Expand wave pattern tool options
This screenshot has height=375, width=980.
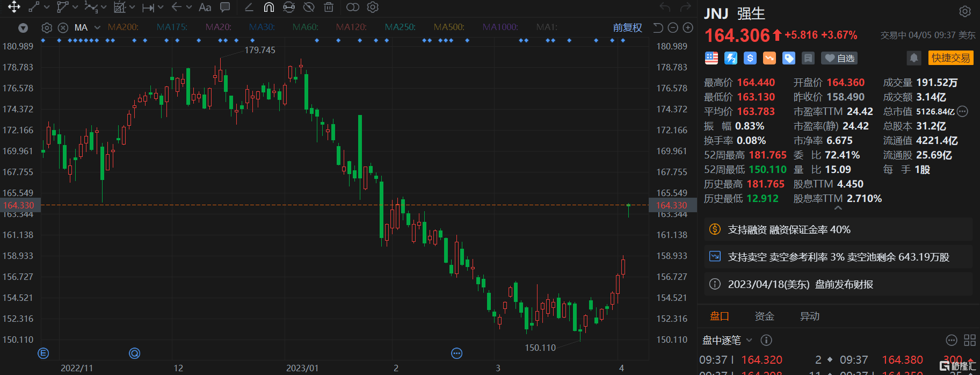tap(103, 7)
